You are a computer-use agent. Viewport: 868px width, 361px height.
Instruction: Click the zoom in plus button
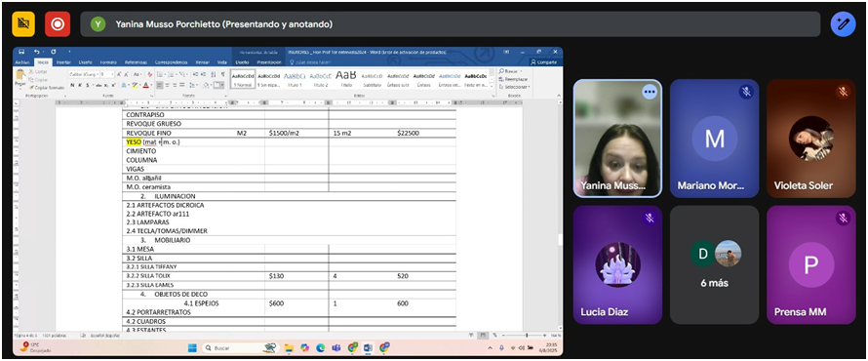[x=545, y=336]
